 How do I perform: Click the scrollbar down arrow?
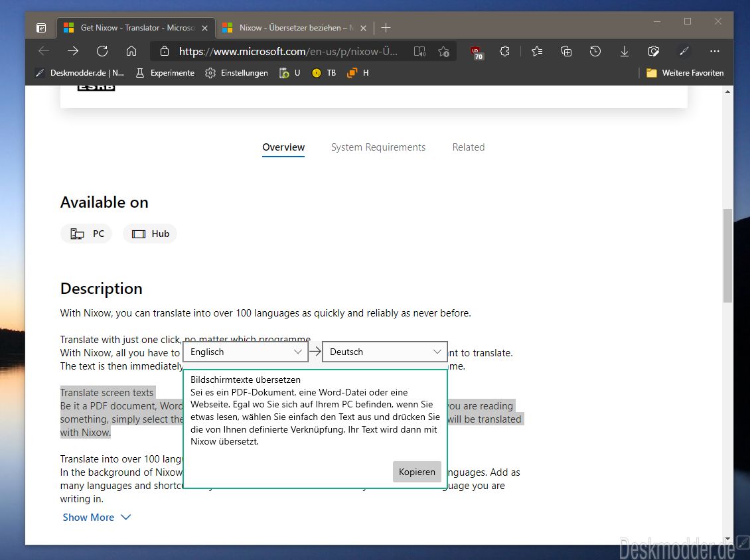pos(727,539)
